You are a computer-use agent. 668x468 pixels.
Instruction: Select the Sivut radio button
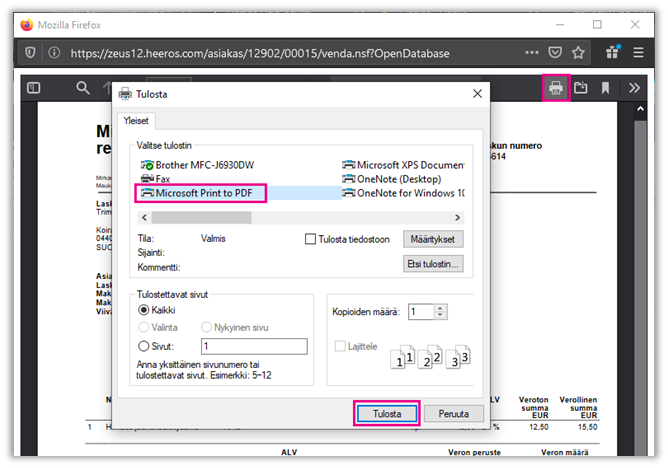[144, 346]
